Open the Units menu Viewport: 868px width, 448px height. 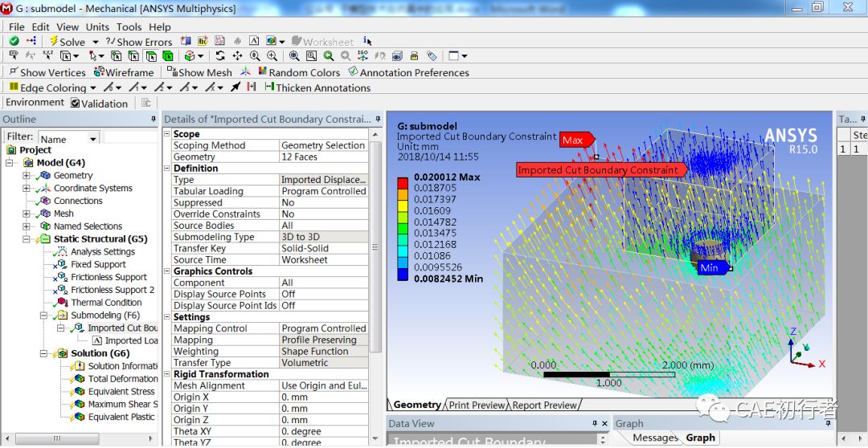point(97,26)
